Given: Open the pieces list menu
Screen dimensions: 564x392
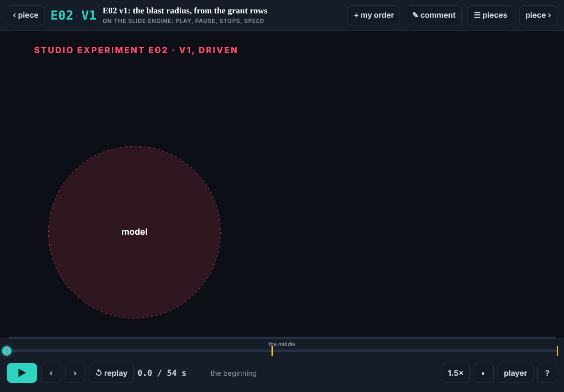Looking at the screenshot, I should [x=490, y=15].
